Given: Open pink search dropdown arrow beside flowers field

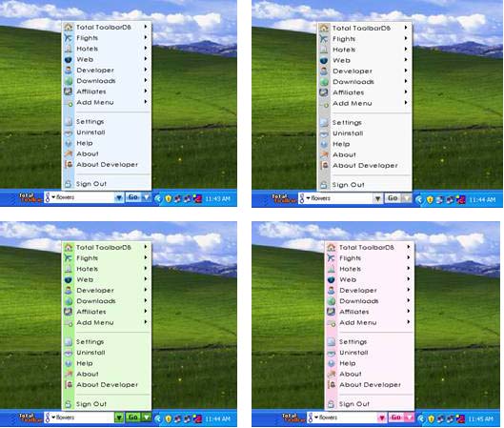Looking at the screenshot, I should point(381,418).
